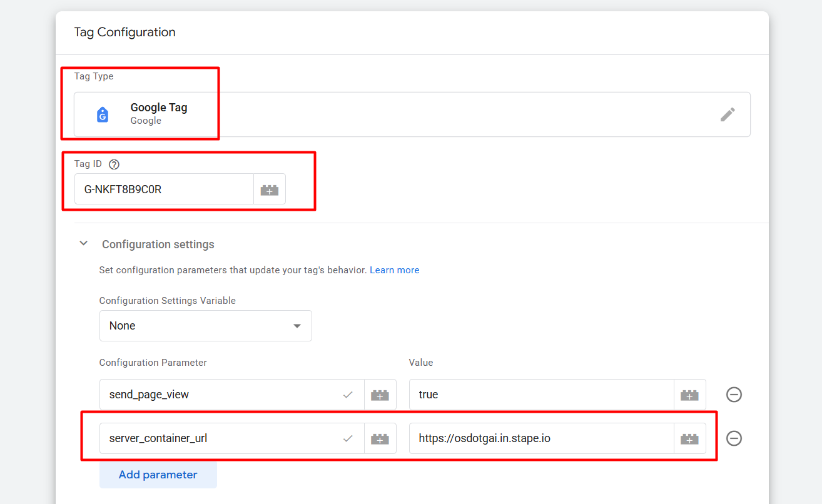
Task: Remove the server_container_url parameter row
Action: [x=734, y=438]
